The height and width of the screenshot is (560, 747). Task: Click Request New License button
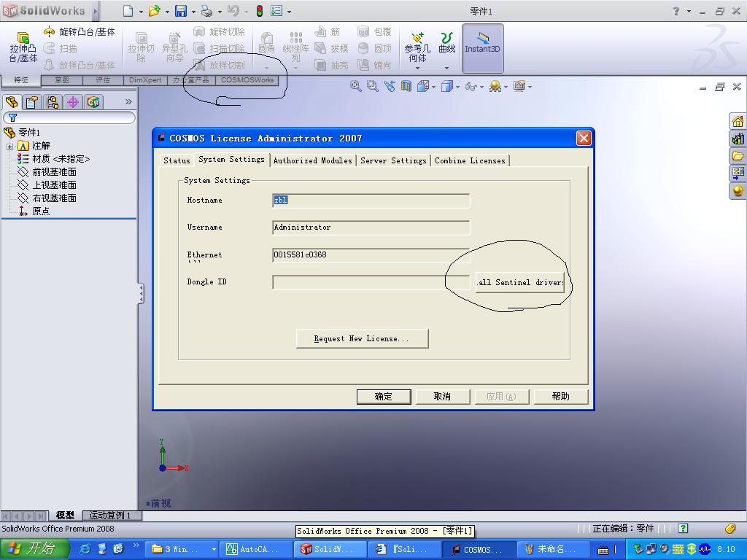[x=362, y=338]
